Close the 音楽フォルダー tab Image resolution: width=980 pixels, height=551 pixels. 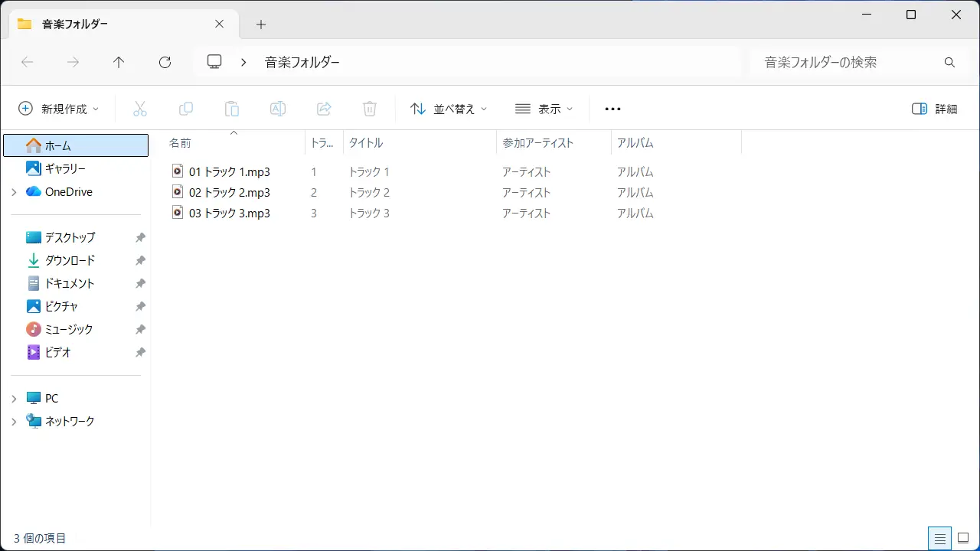219,24
